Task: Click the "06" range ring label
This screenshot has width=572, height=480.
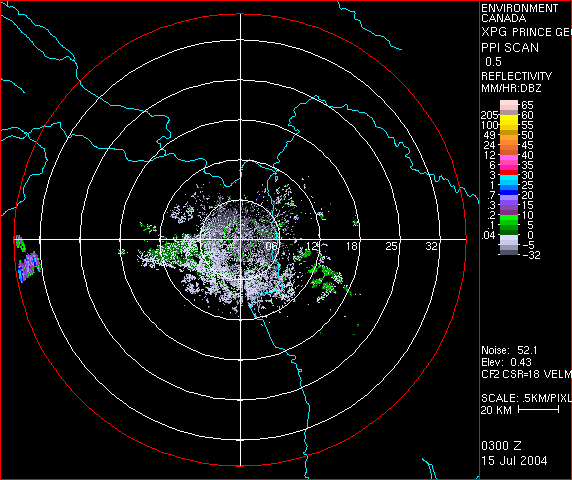Action: point(272,246)
